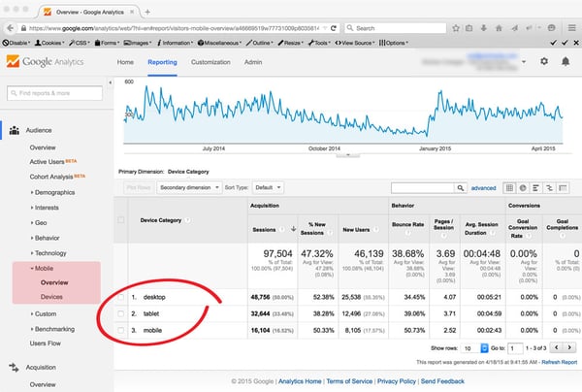Click the Go to page number field
This screenshot has height=392, width=582.
point(515,348)
